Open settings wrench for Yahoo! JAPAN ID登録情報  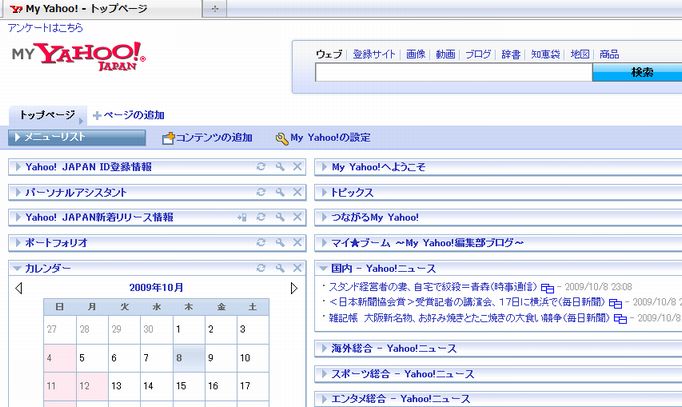click(280, 167)
